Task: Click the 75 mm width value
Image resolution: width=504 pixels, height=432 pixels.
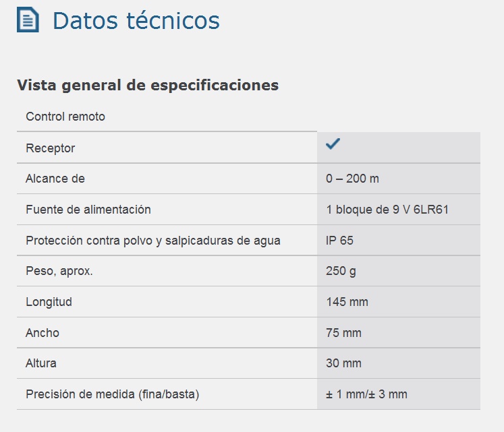Action: pos(343,333)
